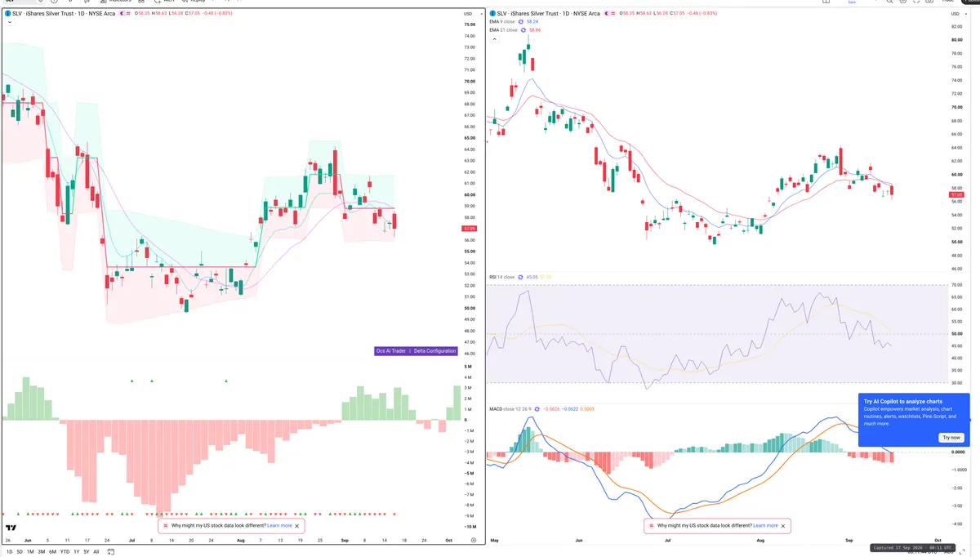Screen dimensions: 980x557
Task: Select the 1D time range
Action: tap(9, 552)
